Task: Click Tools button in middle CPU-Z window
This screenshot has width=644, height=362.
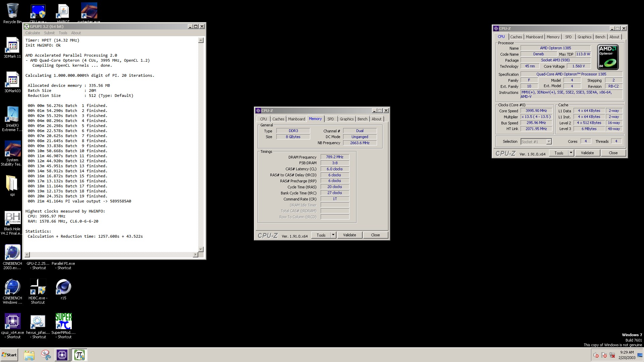Action: [x=321, y=235]
